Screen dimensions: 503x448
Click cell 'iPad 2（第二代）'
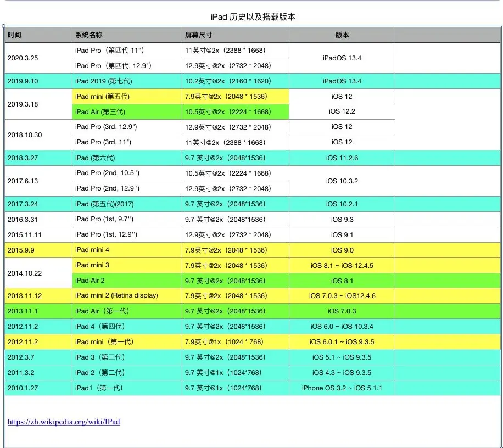point(127,373)
